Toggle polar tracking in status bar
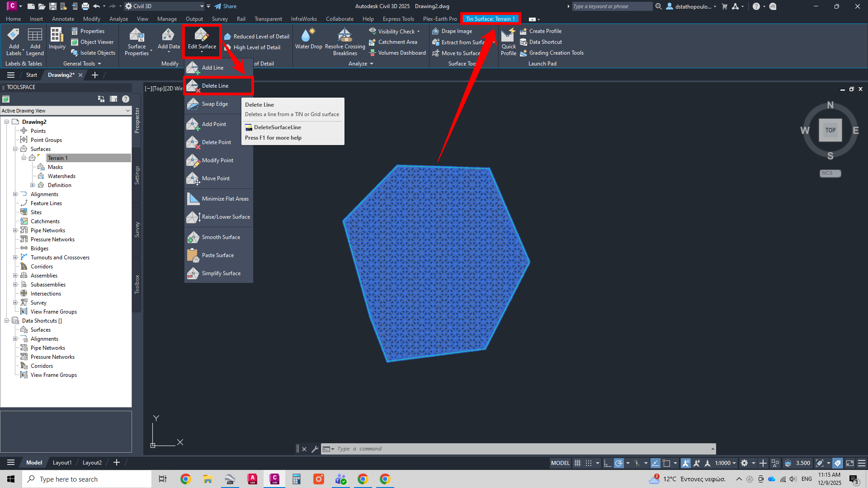This screenshot has width=868, height=488. pyautogui.click(x=619, y=463)
